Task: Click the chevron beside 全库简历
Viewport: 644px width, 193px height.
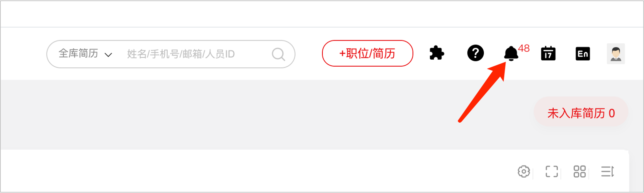Action: [x=108, y=55]
